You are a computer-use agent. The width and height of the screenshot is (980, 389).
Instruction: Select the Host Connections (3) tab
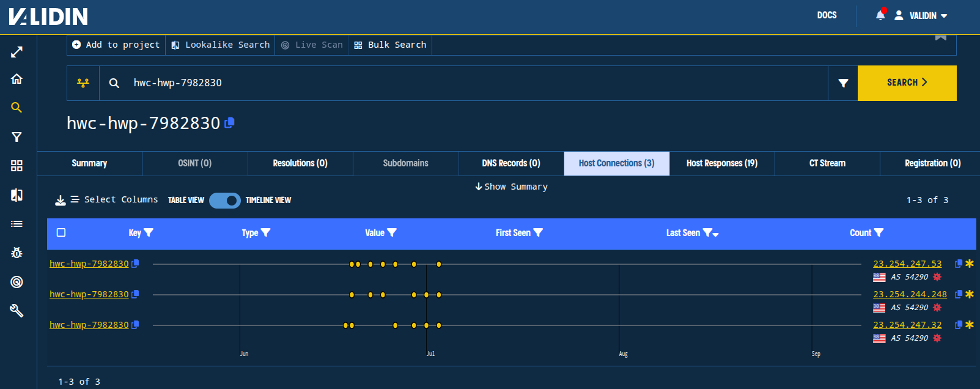[617, 163]
